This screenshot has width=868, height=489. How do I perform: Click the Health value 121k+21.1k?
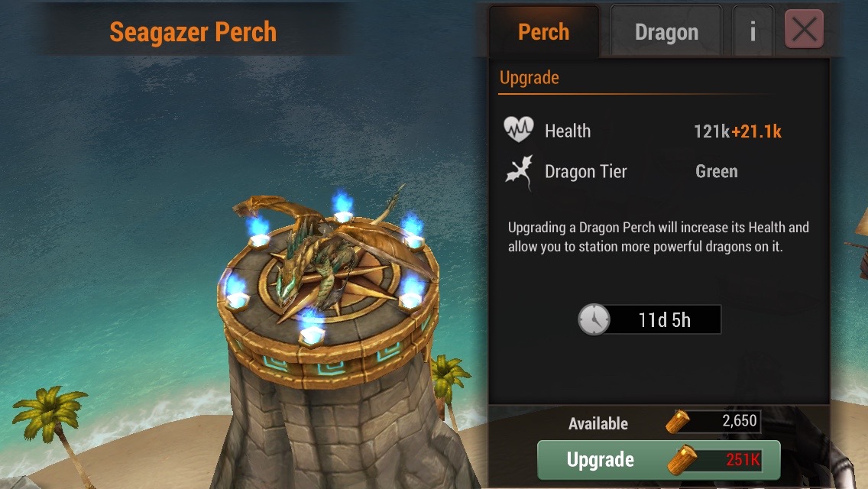coord(737,131)
